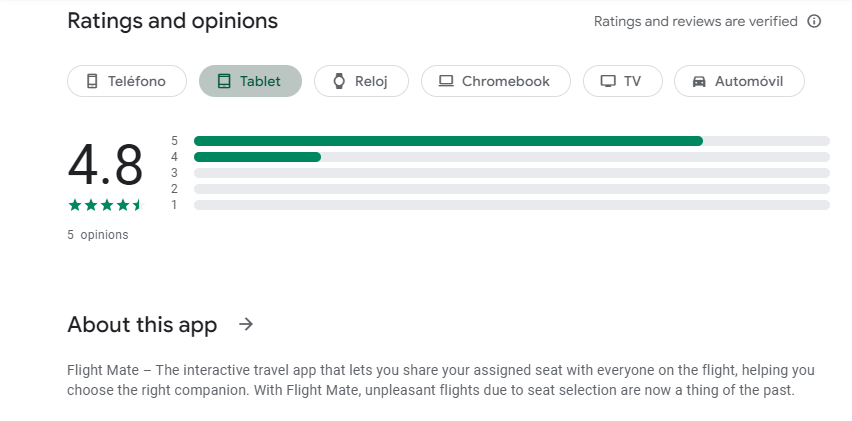Switch to the Automóvil ratings filter
Image resolution: width=852 pixels, height=421 pixels.
[739, 81]
